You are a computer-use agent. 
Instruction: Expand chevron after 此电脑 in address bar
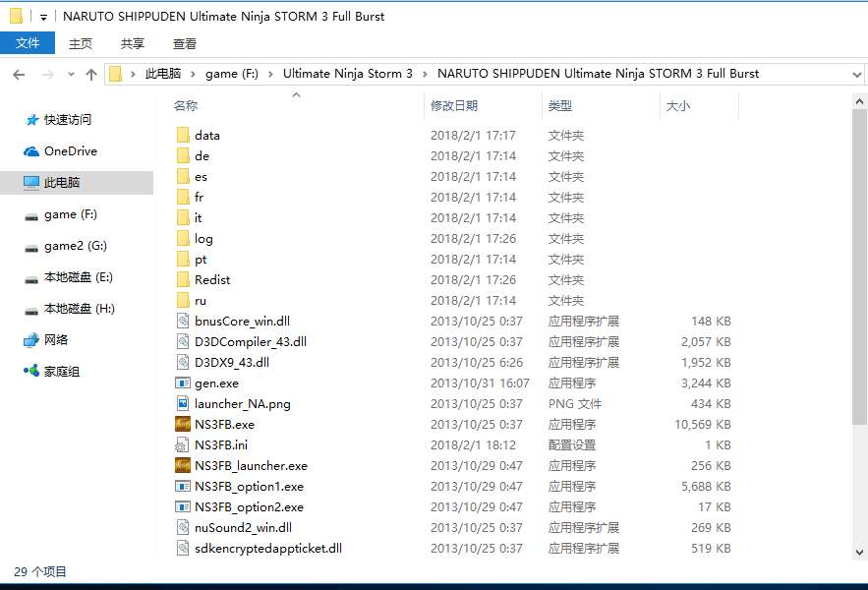coord(193,74)
